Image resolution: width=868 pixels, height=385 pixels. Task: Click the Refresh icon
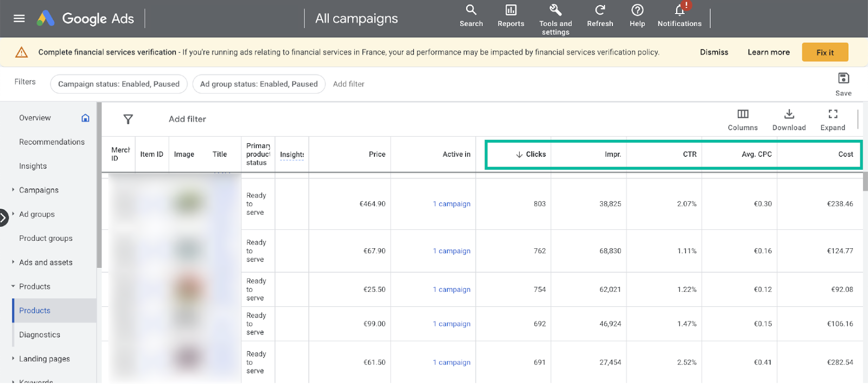point(600,10)
